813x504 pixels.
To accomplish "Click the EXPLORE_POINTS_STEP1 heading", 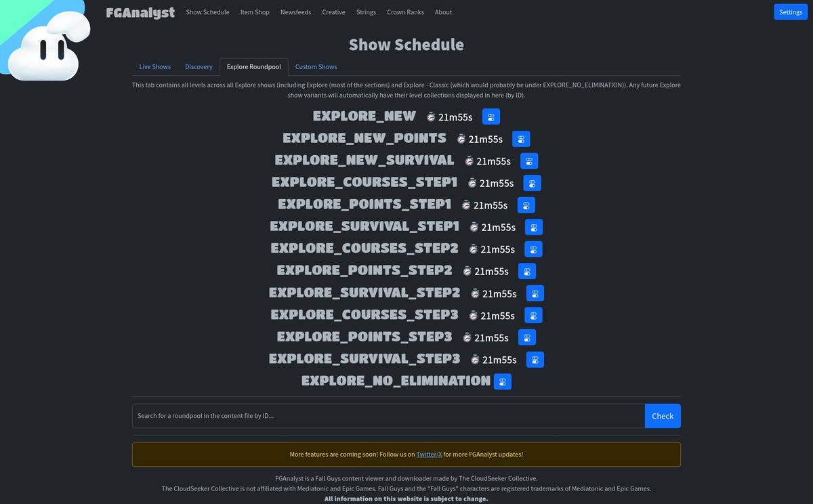I will (364, 205).
